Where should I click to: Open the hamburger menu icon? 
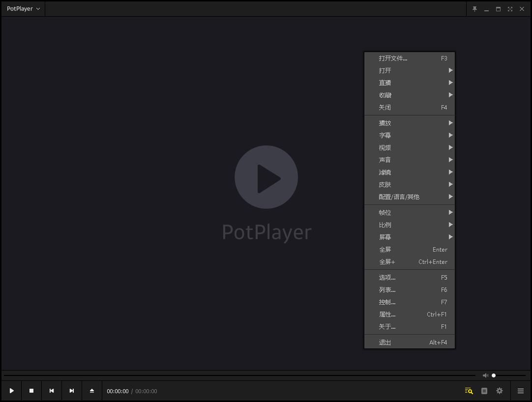[x=521, y=391]
